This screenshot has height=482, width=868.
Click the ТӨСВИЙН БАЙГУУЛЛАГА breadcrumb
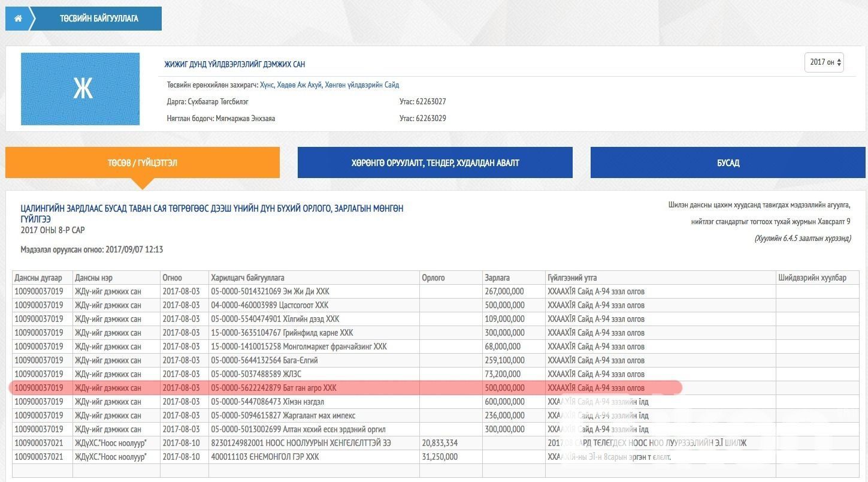click(99, 19)
